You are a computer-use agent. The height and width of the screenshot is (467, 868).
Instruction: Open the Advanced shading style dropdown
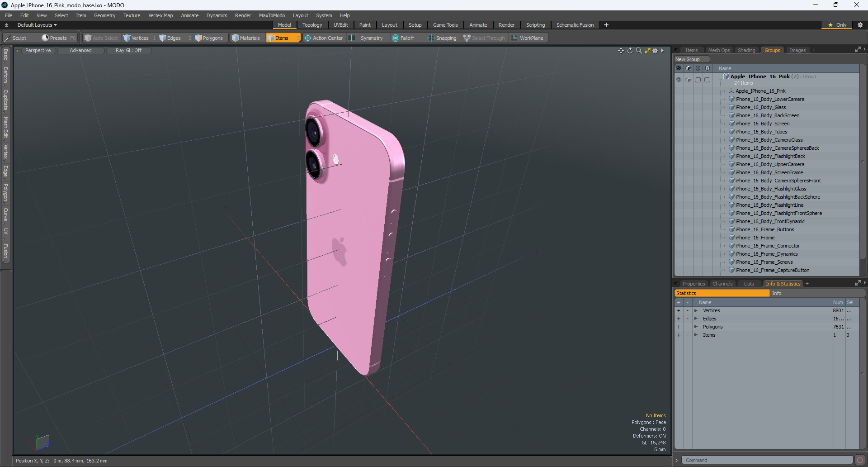point(80,51)
